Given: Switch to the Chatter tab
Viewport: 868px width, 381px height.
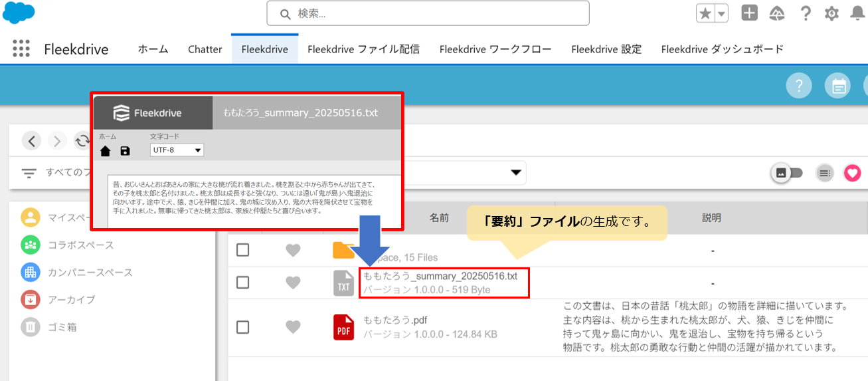Looking at the screenshot, I should pos(205,49).
